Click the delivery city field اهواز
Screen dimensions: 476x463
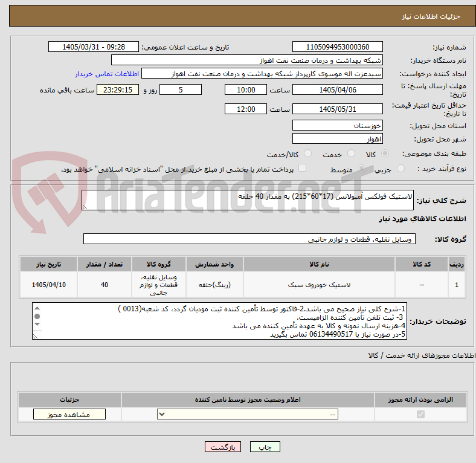click(337, 138)
